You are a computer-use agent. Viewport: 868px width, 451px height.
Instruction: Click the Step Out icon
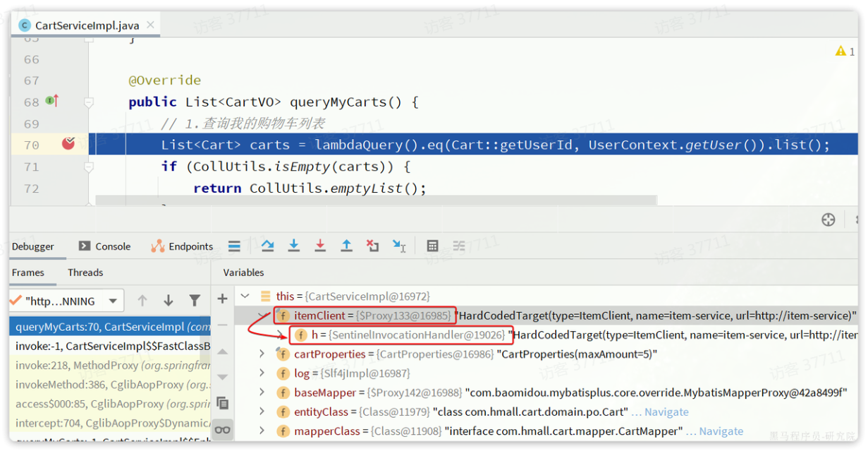click(346, 246)
